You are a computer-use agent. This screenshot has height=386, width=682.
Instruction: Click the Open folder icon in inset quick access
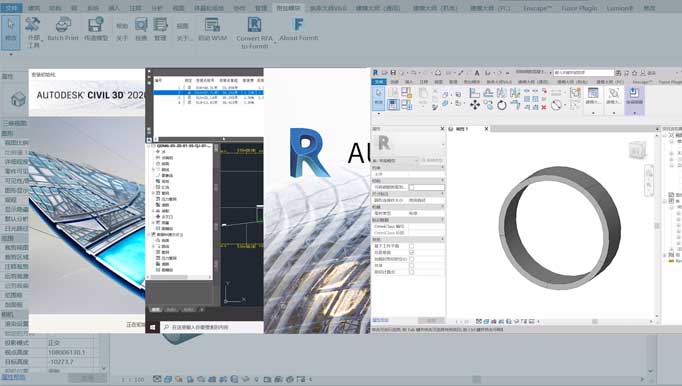tap(384, 73)
